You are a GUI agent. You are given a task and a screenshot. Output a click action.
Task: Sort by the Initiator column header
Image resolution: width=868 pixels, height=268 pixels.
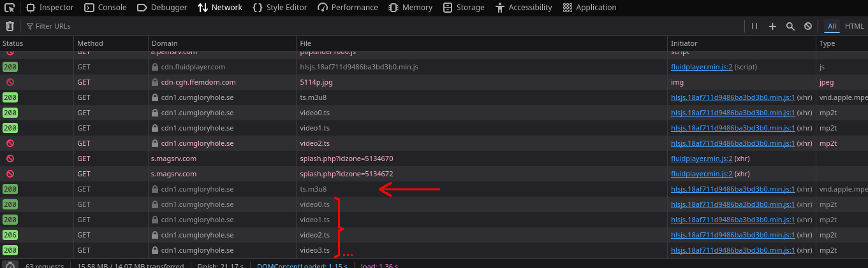coord(742,43)
